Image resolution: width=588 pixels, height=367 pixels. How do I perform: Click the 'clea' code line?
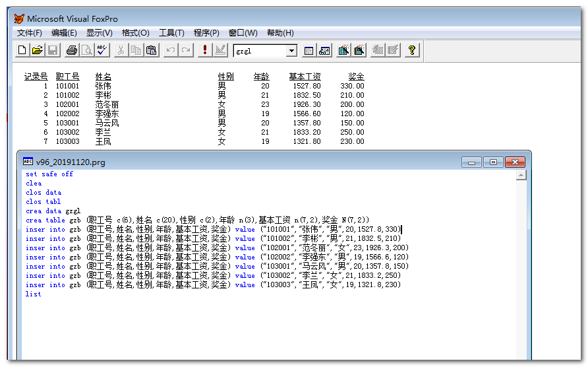(34, 183)
